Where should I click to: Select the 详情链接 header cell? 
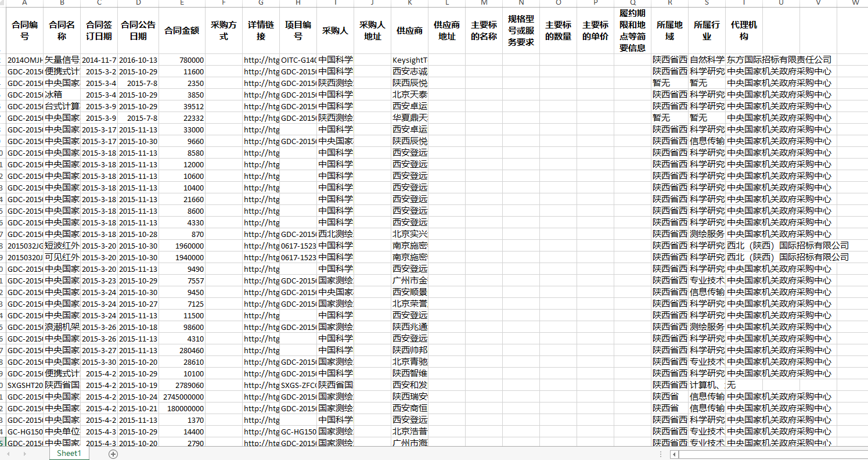pos(261,31)
